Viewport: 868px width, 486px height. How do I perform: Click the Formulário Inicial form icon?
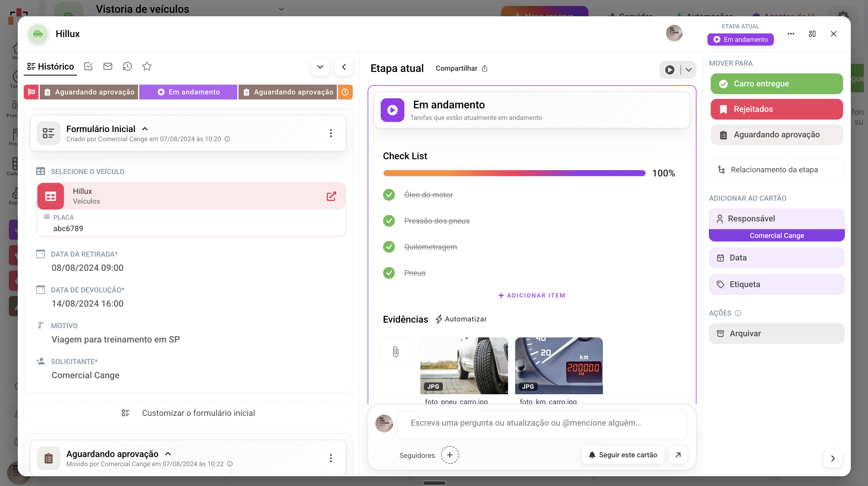click(x=49, y=133)
